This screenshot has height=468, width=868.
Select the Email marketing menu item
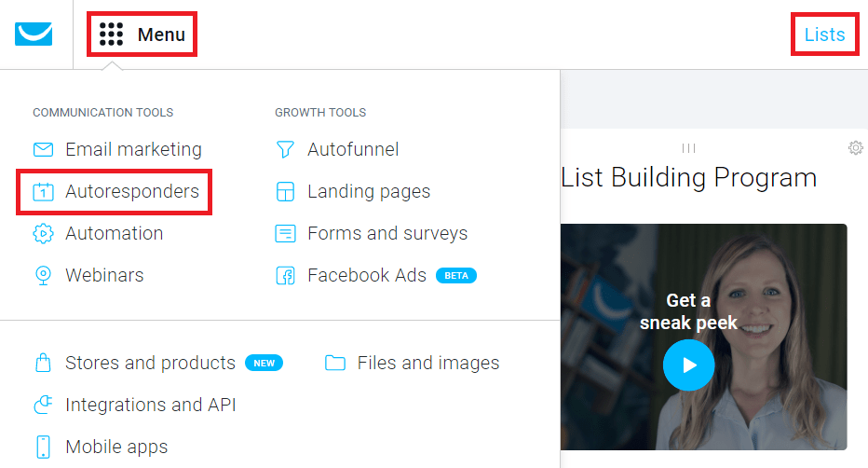coord(133,149)
